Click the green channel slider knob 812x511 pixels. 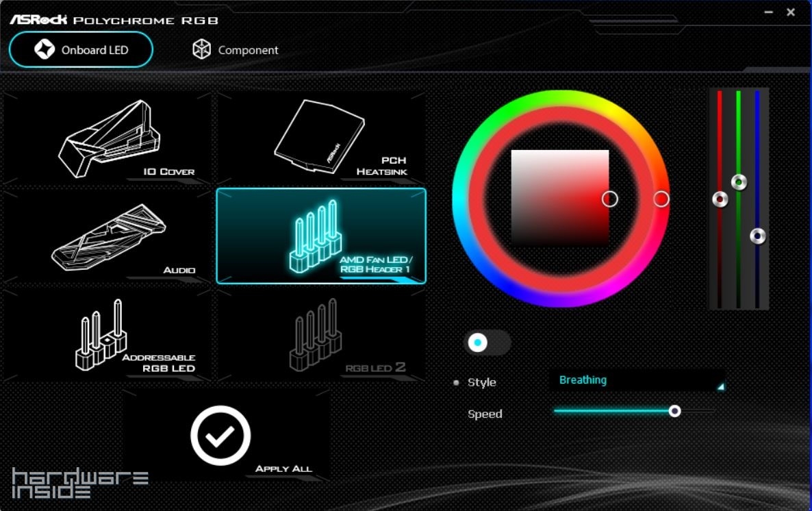tap(739, 182)
